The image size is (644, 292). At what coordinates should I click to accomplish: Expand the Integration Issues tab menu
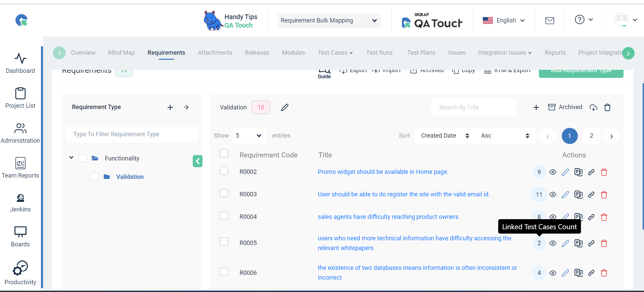pyautogui.click(x=505, y=53)
